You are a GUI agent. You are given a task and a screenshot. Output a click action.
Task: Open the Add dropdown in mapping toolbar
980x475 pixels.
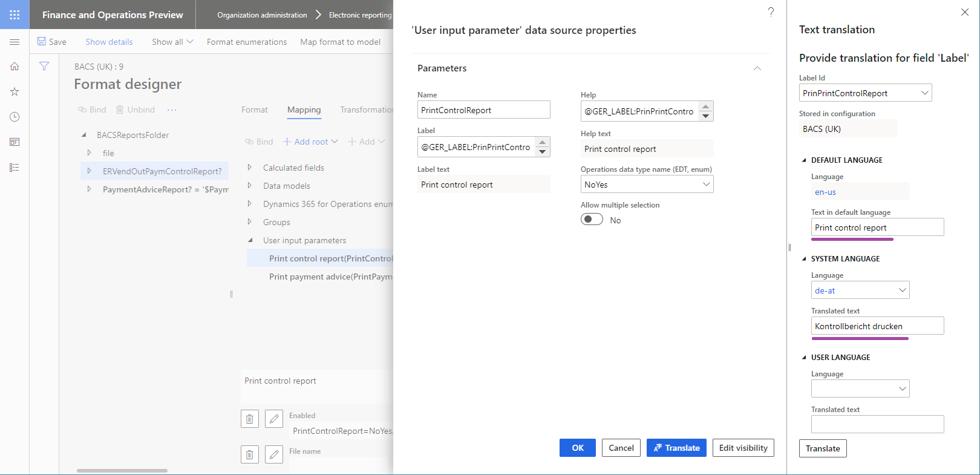tap(366, 142)
